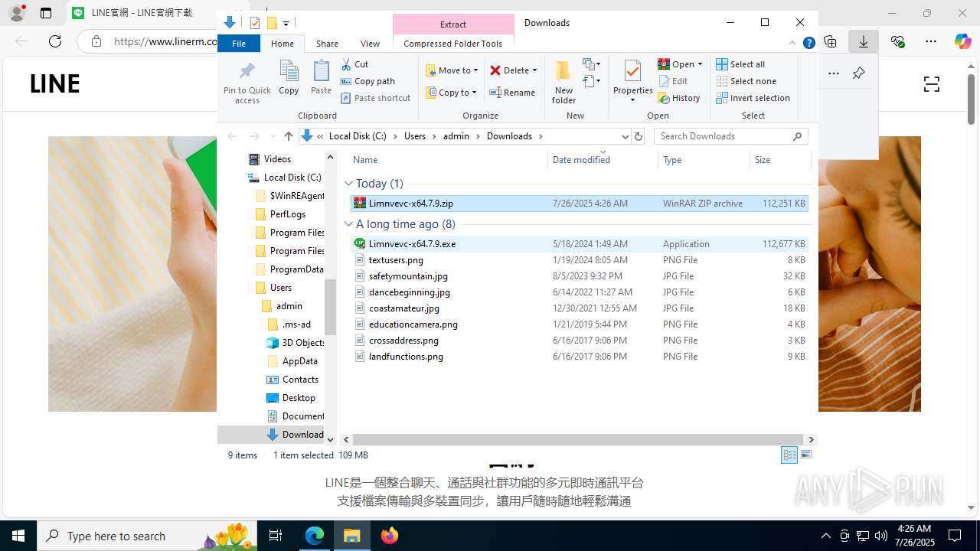Click the Copy ribbon icon
Image resolution: width=980 pixels, height=551 pixels.
[289, 78]
